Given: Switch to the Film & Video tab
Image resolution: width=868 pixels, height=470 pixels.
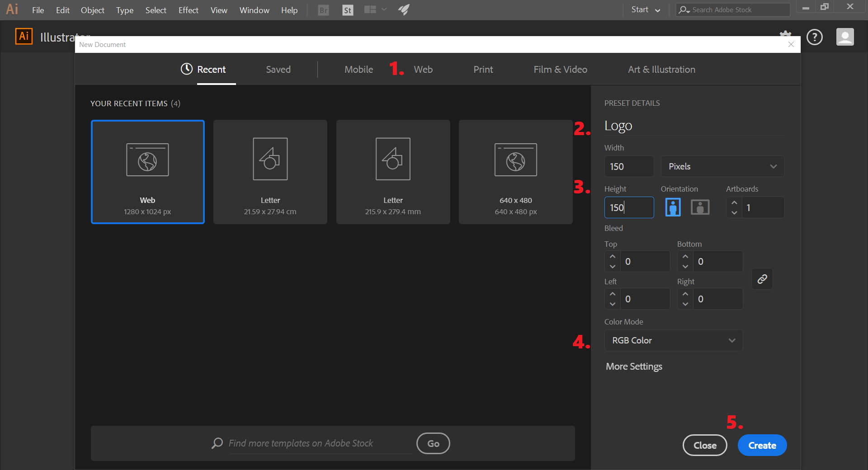Looking at the screenshot, I should [x=561, y=69].
